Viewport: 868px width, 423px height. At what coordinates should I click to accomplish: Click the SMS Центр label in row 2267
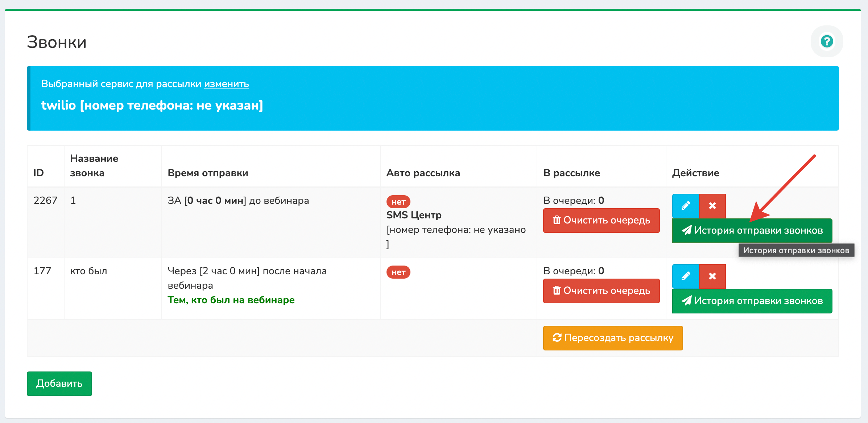pos(414,215)
